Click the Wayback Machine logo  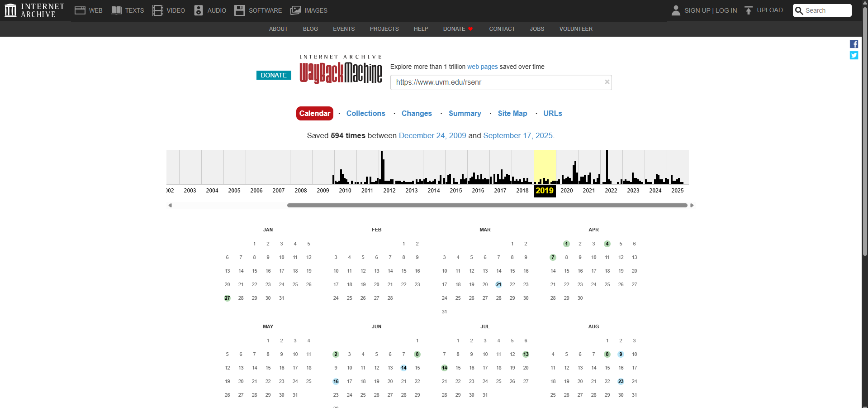click(341, 70)
